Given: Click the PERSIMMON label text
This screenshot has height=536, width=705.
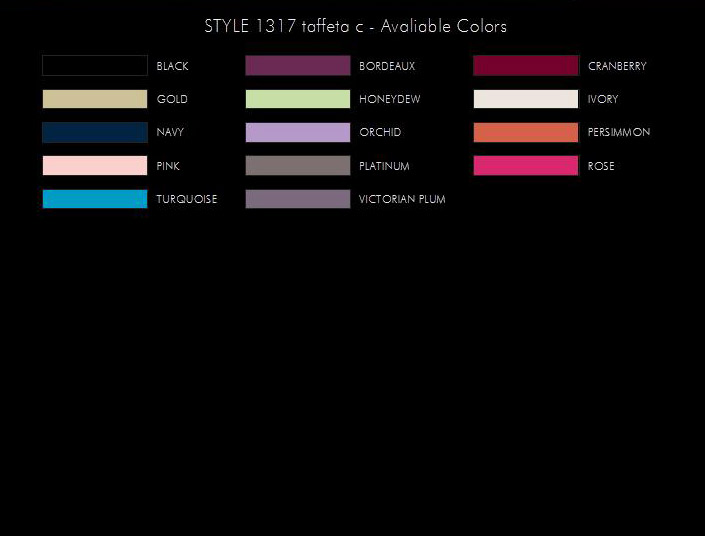Looking at the screenshot, I should coord(619,132).
